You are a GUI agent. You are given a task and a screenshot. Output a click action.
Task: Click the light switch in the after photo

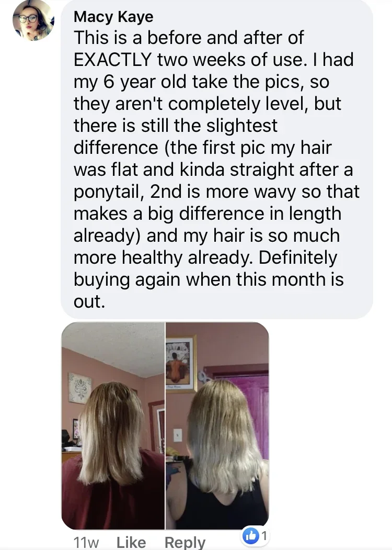coord(178,435)
